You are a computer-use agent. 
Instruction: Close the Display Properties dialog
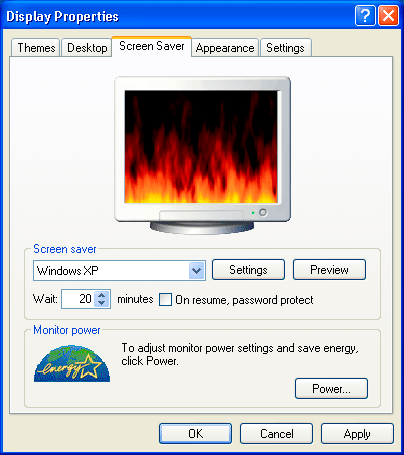click(x=388, y=15)
